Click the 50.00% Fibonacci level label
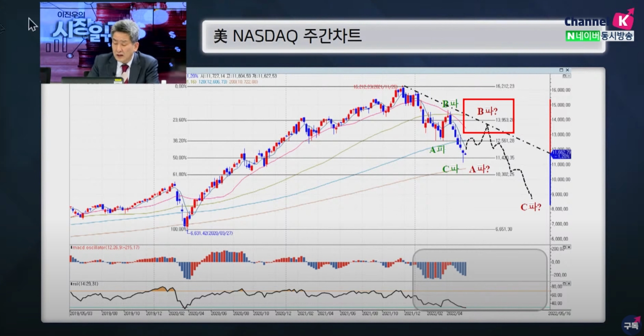This screenshot has height=336, width=644. [x=180, y=158]
